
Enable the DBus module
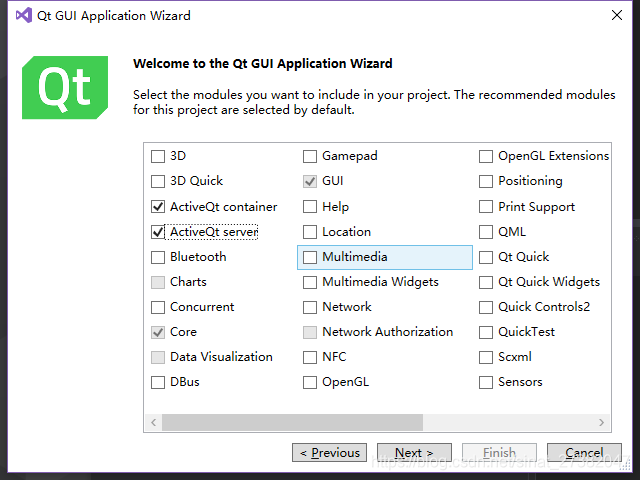click(158, 382)
